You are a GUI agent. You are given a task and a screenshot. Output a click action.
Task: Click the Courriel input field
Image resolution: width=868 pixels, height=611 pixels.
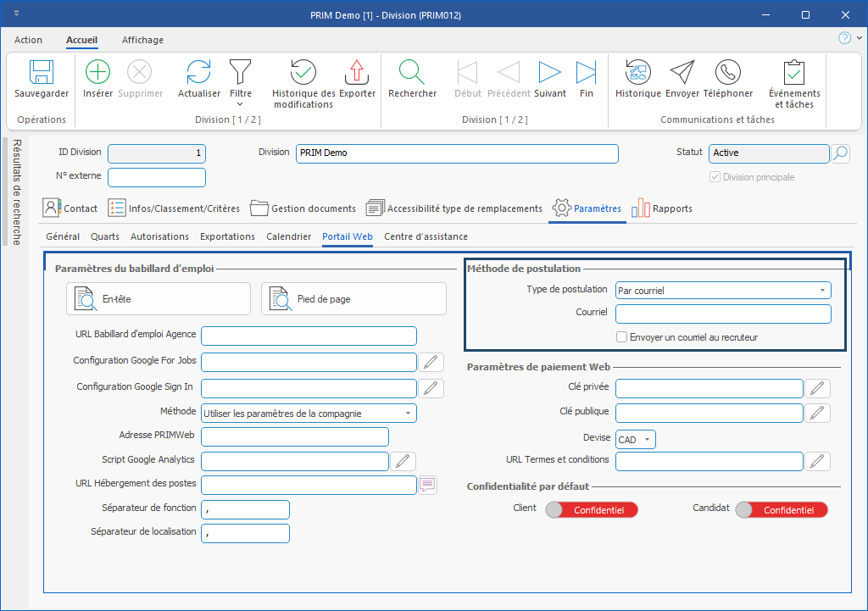click(723, 314)
